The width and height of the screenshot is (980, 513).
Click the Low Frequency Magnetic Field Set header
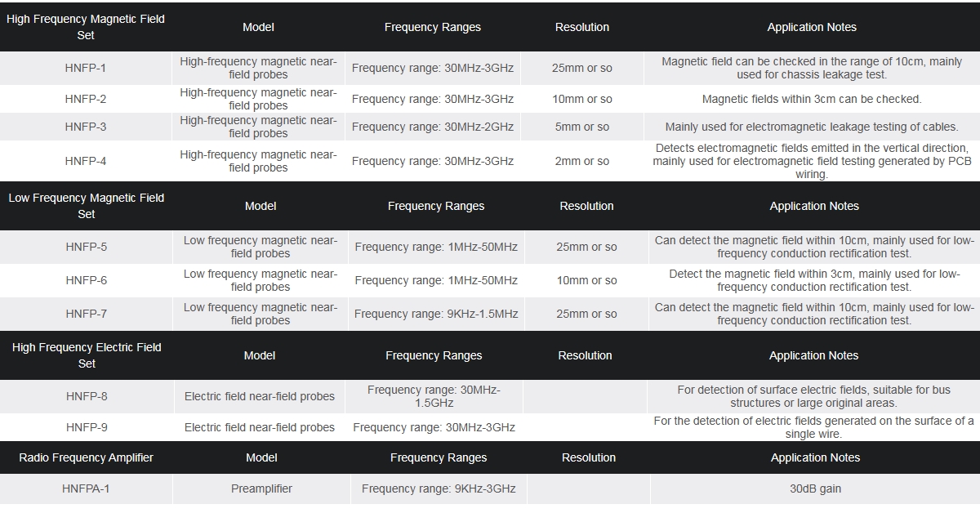87,206
